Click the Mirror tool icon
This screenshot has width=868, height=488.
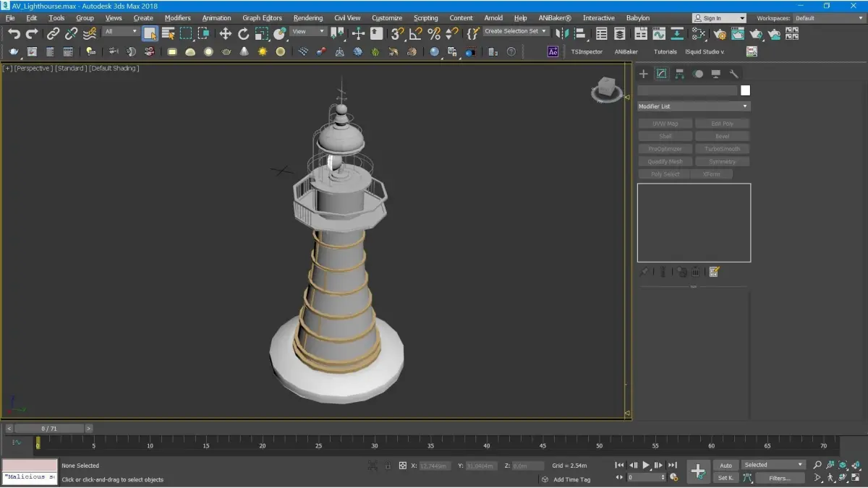tap(561, 33)
